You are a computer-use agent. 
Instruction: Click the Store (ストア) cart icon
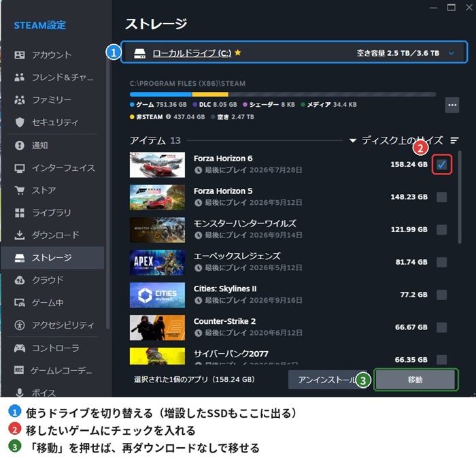(20, 191)
